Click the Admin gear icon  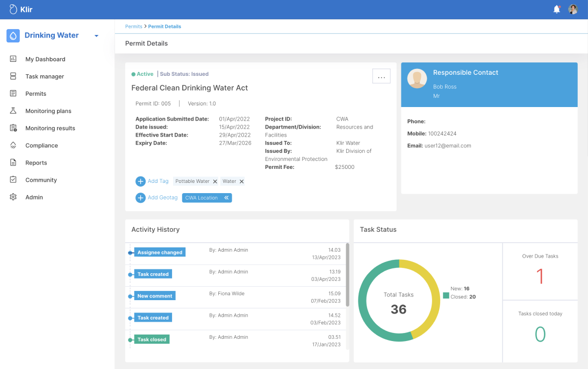click(13, 197)
